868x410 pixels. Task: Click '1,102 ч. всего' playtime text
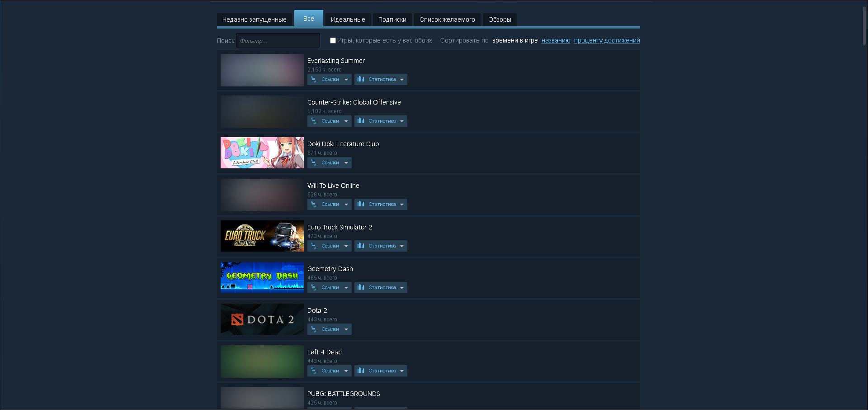325,111
